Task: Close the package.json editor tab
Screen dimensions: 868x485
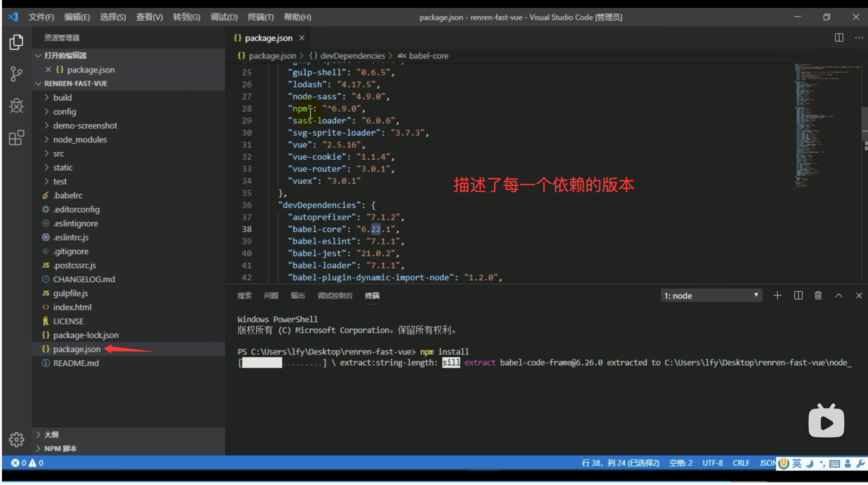Action: 302,38
